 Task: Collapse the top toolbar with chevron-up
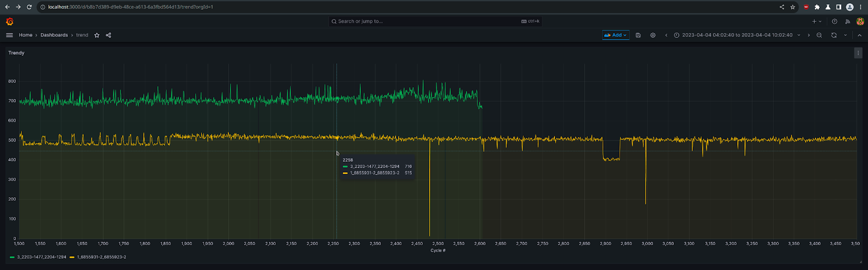[x=859, y=35]
